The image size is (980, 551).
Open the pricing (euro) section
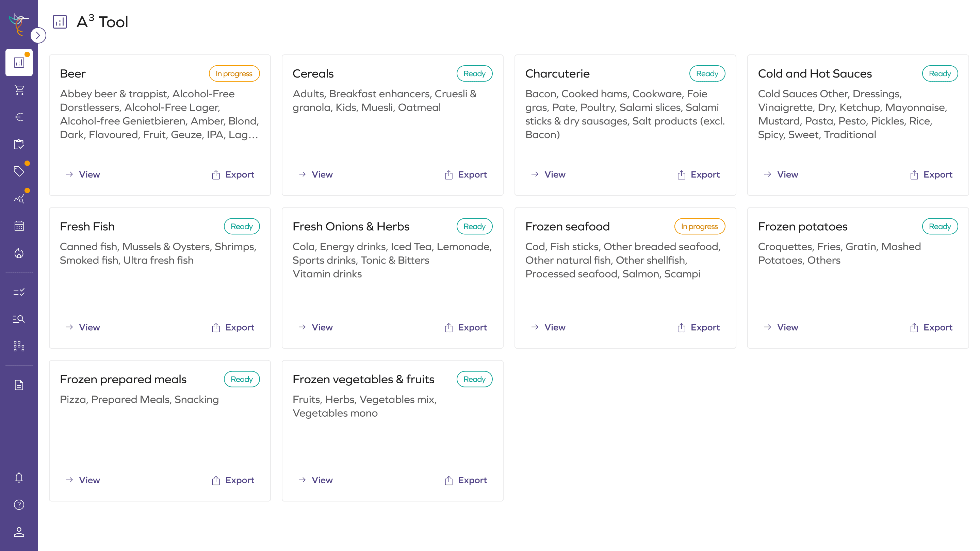click(x=19, y=117)
